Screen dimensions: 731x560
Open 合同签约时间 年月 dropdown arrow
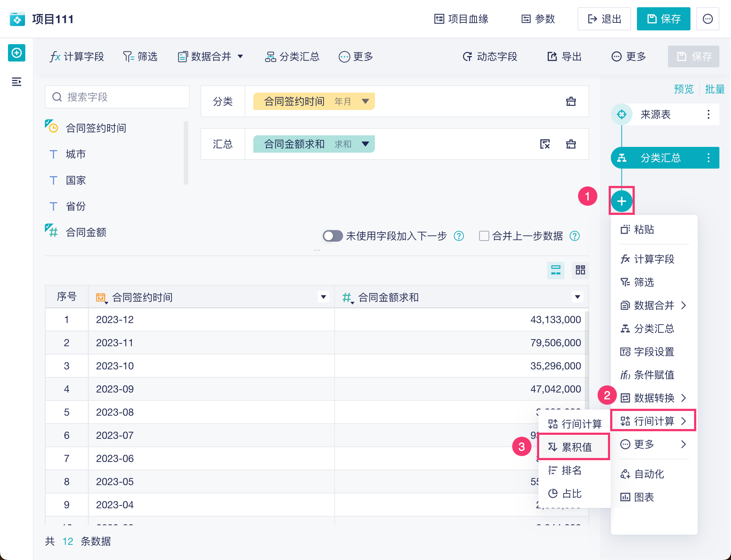click(365, 101)
